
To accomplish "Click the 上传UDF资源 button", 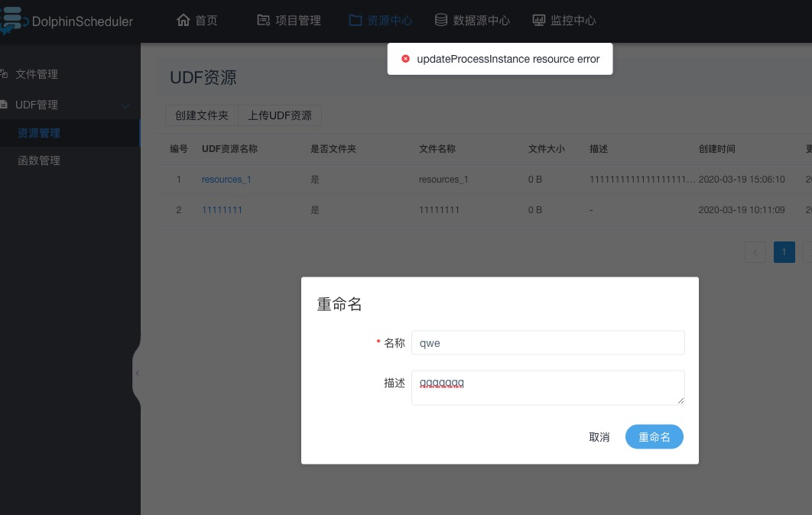I will (280, 115).
